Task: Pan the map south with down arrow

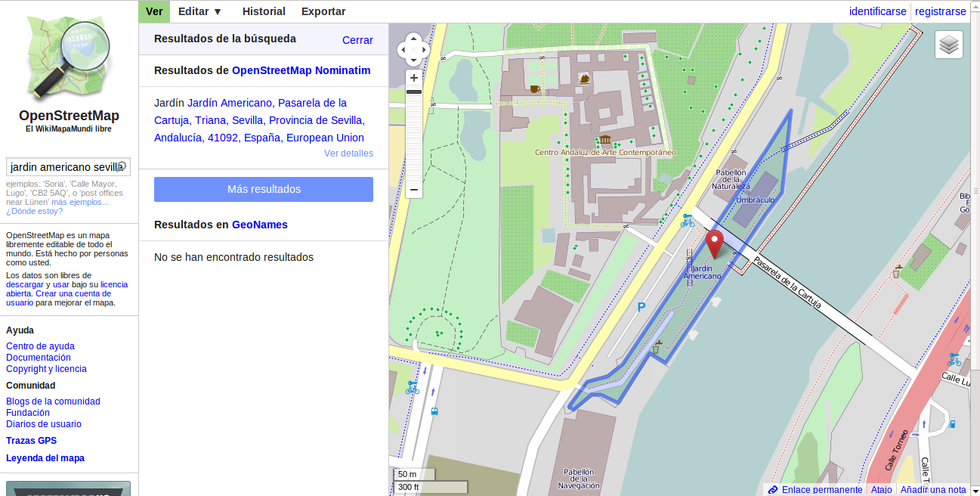Action: [x=413, y=60]
